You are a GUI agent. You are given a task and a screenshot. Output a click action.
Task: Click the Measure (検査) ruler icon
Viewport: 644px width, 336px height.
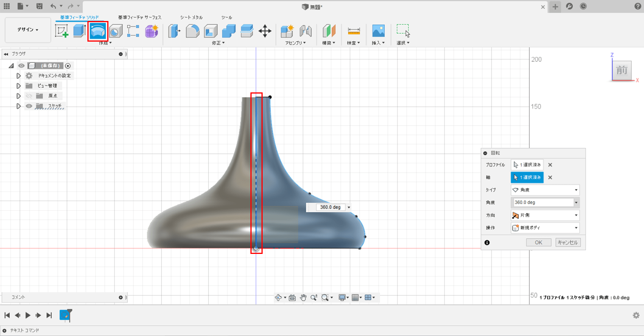click(x=353, y=31)
